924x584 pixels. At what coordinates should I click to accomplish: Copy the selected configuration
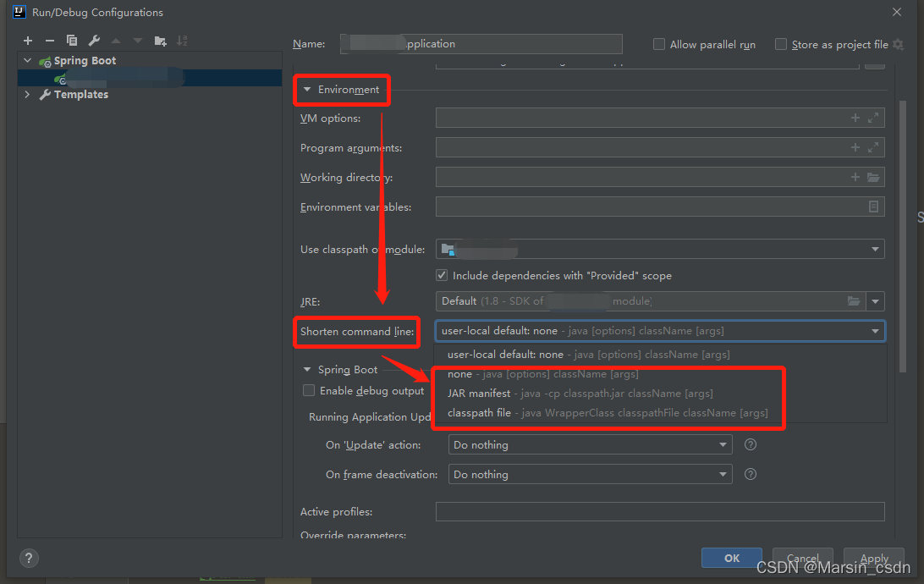(x=72, y=41)
